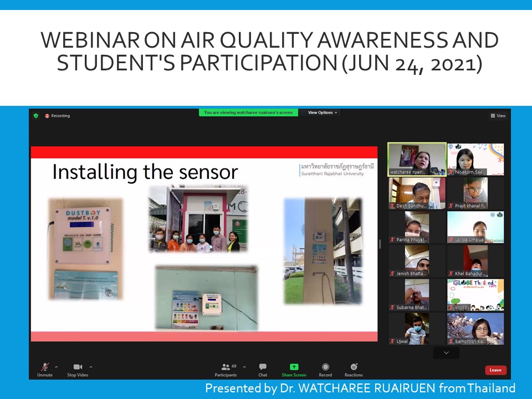Select watcharee ruairuen's video thumbnail
The width and height of the screenshot is (532, 399).
(417, 160)
